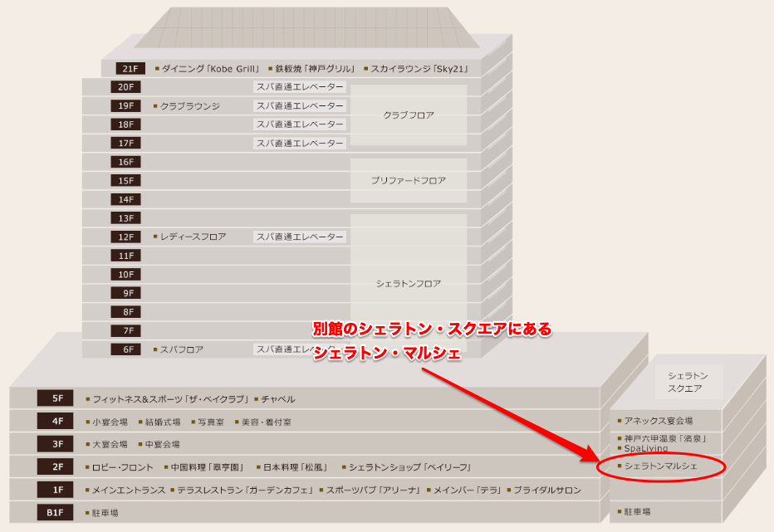Image resolution: width=774 pixels, height=532 pixels.
Task: Select フィットネス&スポーツ「ザ・ベイクラブ」
Action: pyautogui.click(x=171, y=398)
